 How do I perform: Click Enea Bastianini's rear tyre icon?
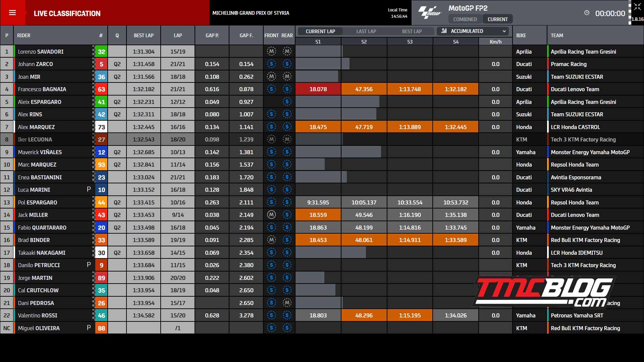[287, 177]
